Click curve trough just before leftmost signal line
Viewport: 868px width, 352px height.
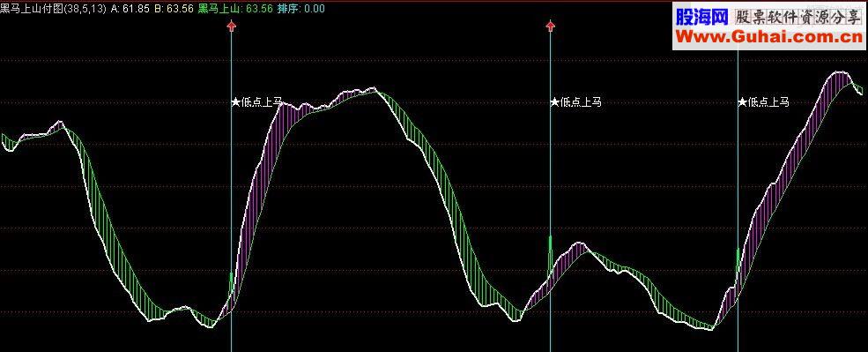pos(211,326)
